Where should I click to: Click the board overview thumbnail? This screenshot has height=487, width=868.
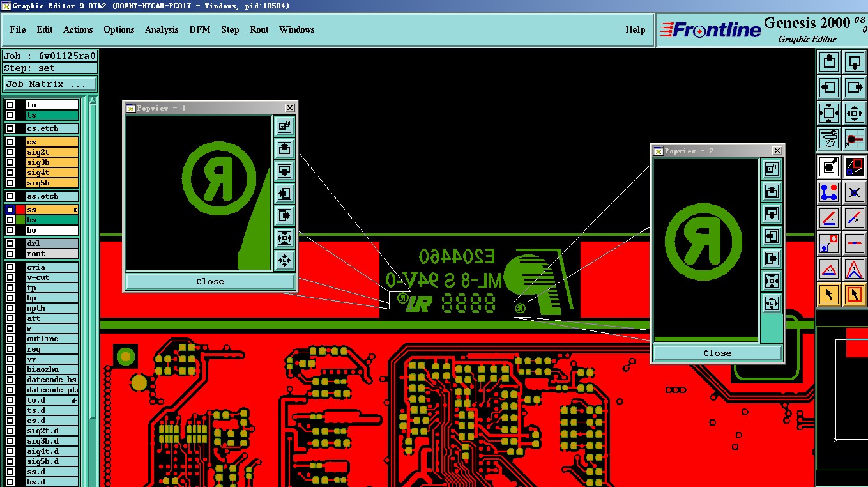pos(842,396)
